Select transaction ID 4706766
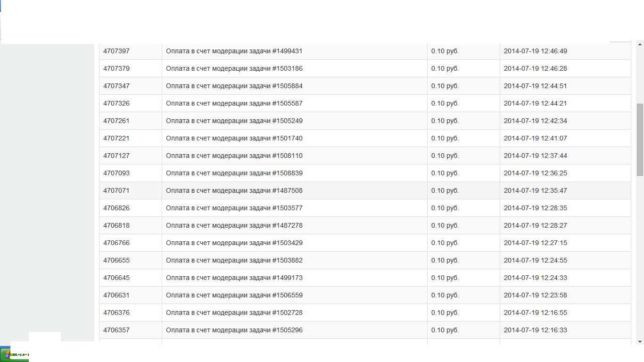The height and width of the screenshot is (362, 644). click(x=116, y=243)
